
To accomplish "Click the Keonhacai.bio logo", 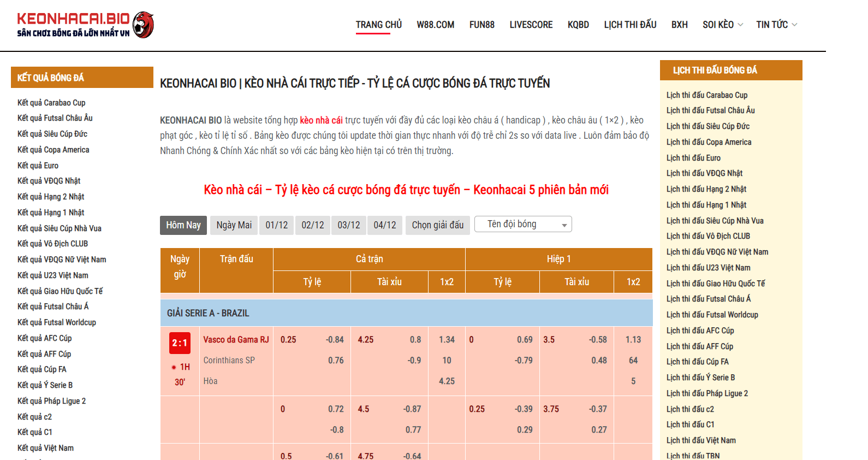I will [85, 25].
